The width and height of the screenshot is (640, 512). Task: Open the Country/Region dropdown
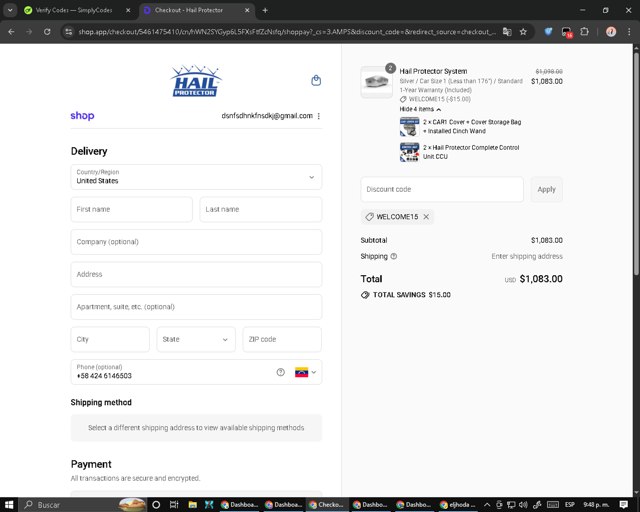click(196, 177)
